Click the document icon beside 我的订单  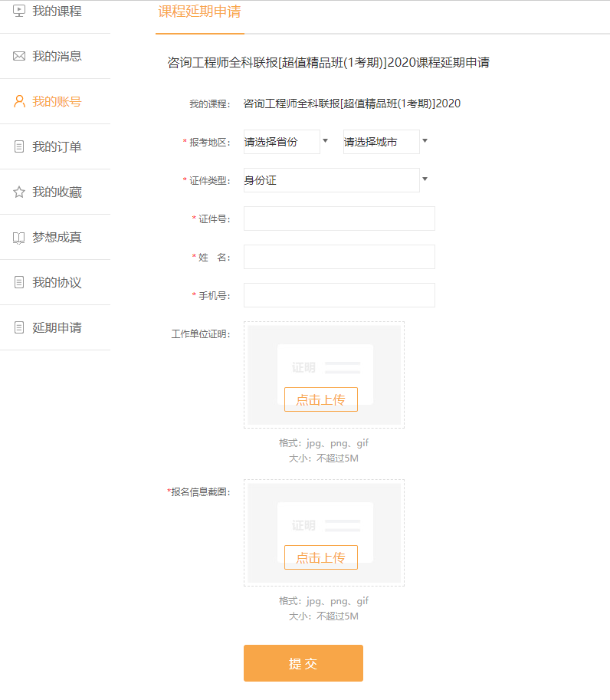point(19,147)
